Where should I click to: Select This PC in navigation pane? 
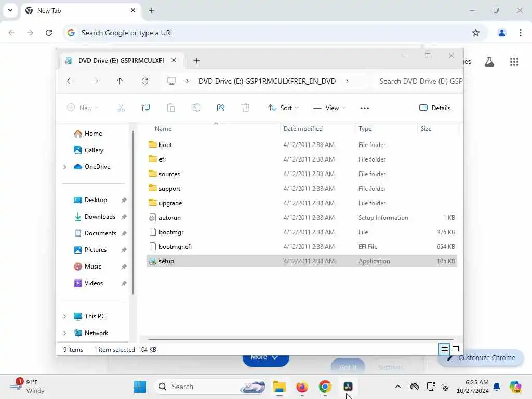(89, 316)
